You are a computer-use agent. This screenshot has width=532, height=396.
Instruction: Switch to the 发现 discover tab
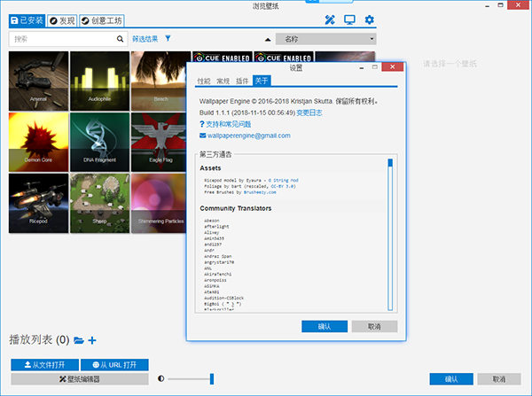click(x=62, y=20)
